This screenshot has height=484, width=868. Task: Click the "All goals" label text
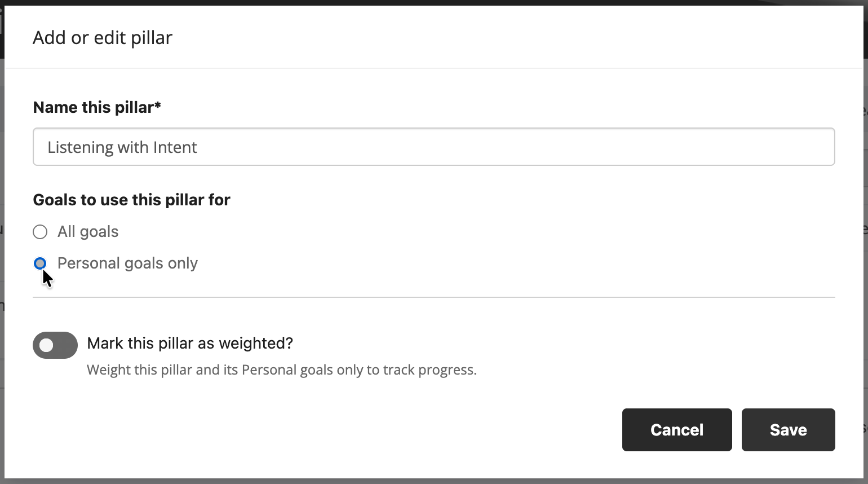(88, 232)
